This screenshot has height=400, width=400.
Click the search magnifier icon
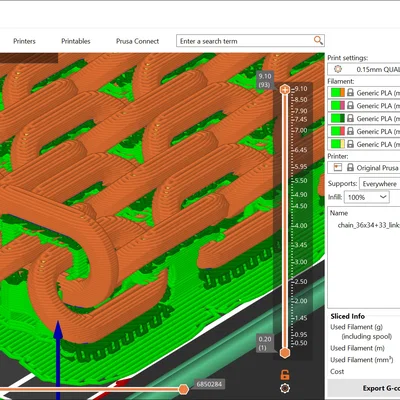tap(318, 41)
